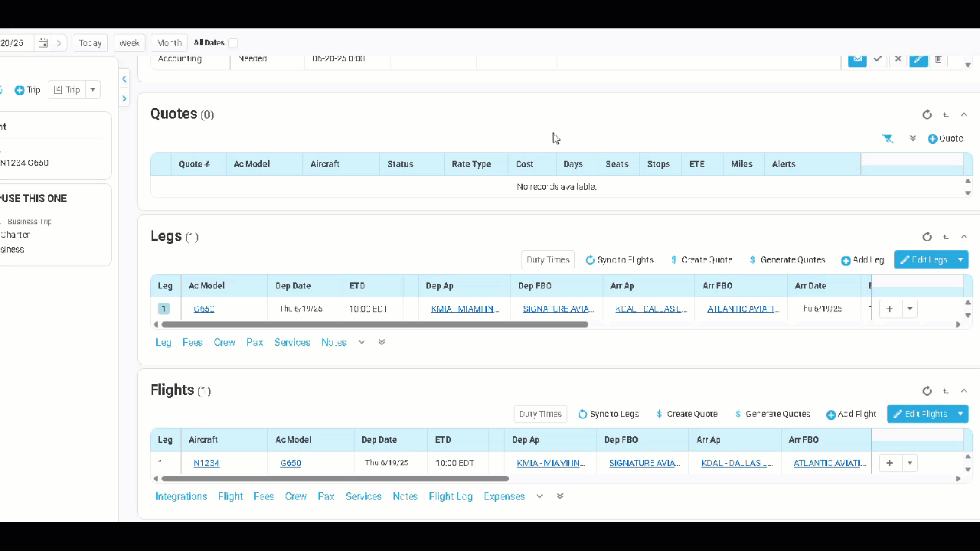Open the Crew tab under Legs
Viewport: 980px width, 551px height.
(x=224, y=343)
